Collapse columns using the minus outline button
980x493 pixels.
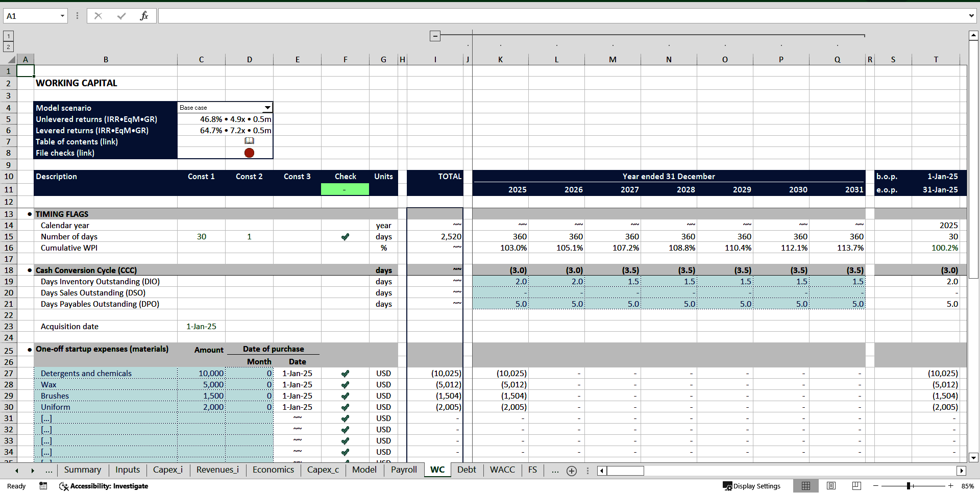tap(435, 36)
